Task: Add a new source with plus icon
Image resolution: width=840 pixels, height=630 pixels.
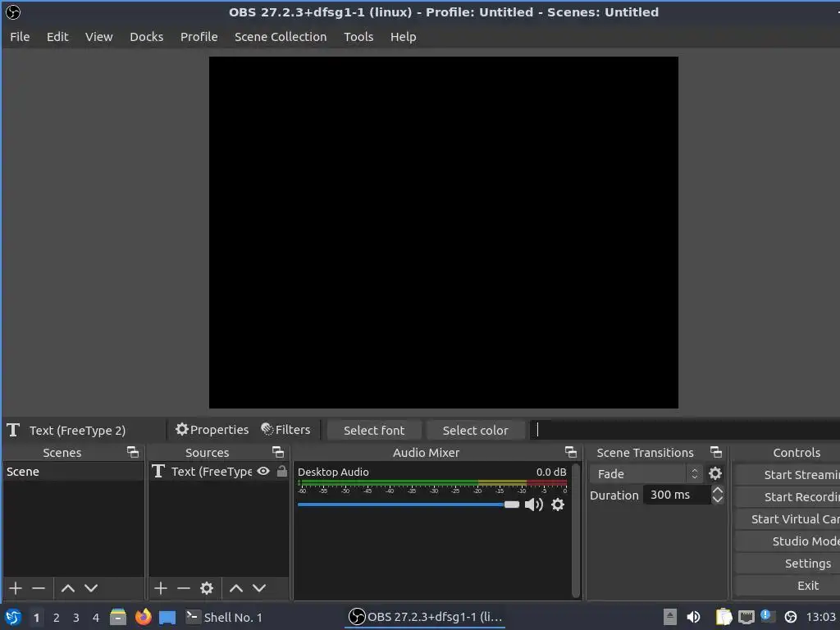Action: tap(161, 588)
